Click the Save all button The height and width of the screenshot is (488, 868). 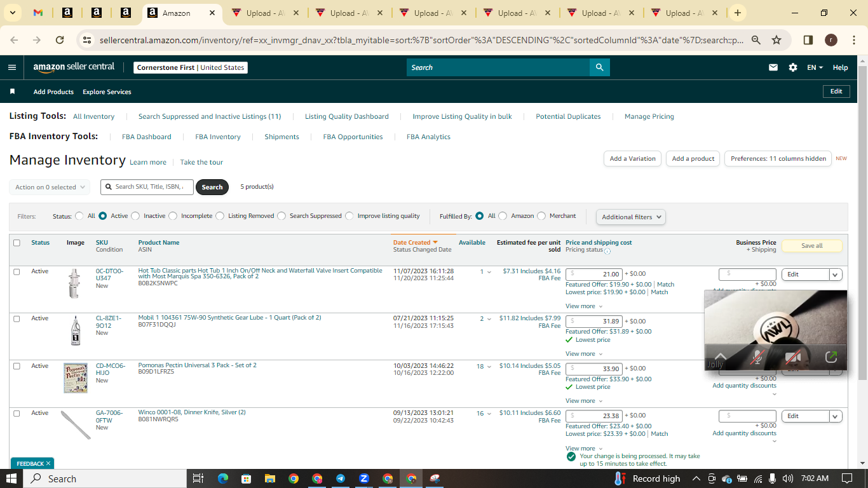(812, 246)
